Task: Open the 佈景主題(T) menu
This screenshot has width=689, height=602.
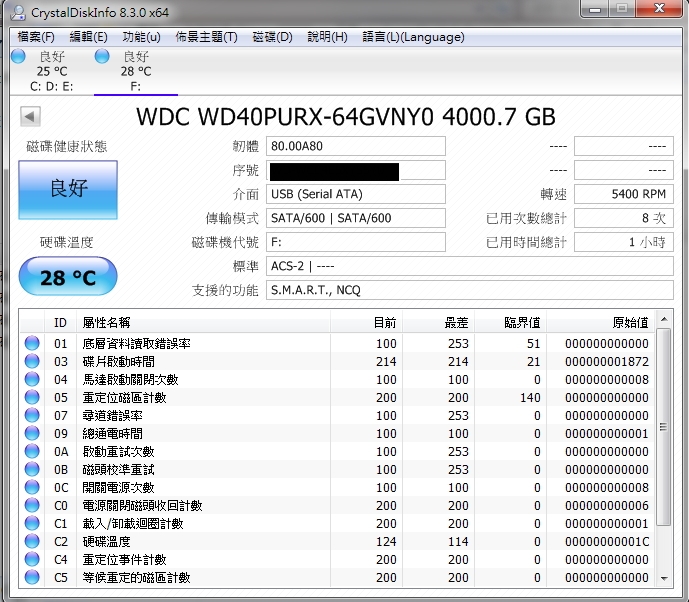Action: coord(207,37)
